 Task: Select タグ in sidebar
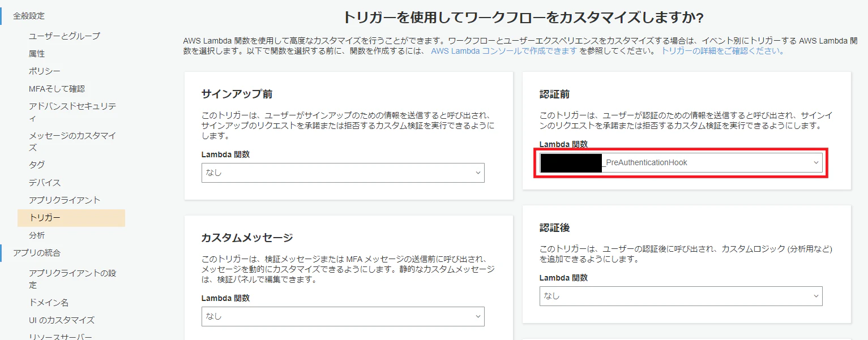click(37, 165)
